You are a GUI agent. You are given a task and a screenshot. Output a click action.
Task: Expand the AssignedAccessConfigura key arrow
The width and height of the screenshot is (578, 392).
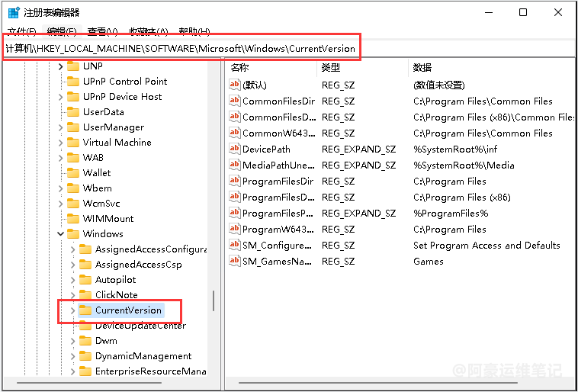(73, 249)
